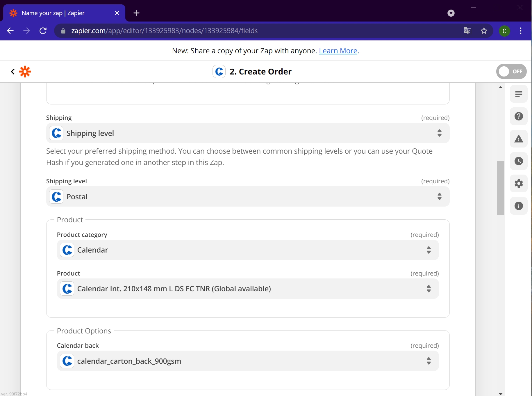Click the '(required)' note beside Calendar back
This screenshot has width=532, height=396.
coord(424,345)
